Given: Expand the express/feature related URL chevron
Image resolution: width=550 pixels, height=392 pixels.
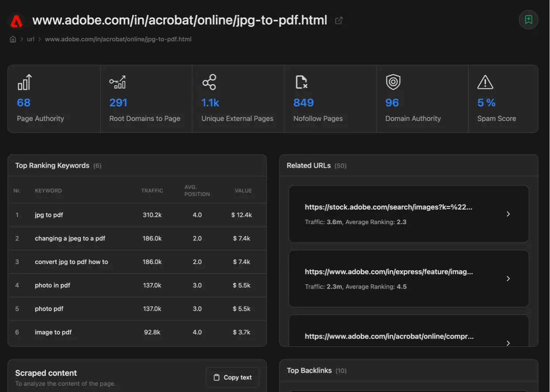Looking at the screenshot, I should pyautogui.click(x=508, y=279).
